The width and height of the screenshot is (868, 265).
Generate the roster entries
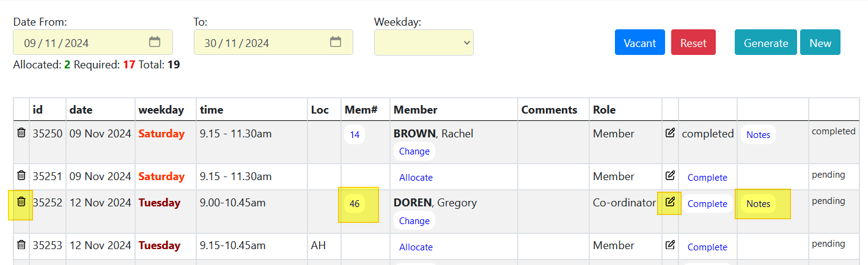[765, 43]
